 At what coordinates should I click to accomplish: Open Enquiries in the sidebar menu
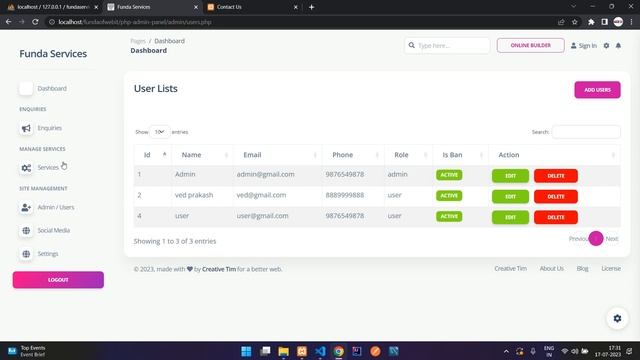49,128
